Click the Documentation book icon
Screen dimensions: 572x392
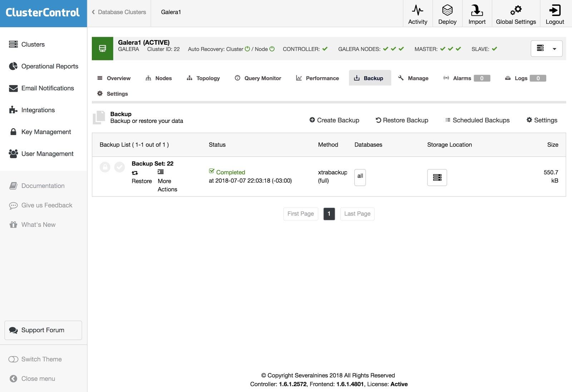pyautogui.click(x=13, y=186)
